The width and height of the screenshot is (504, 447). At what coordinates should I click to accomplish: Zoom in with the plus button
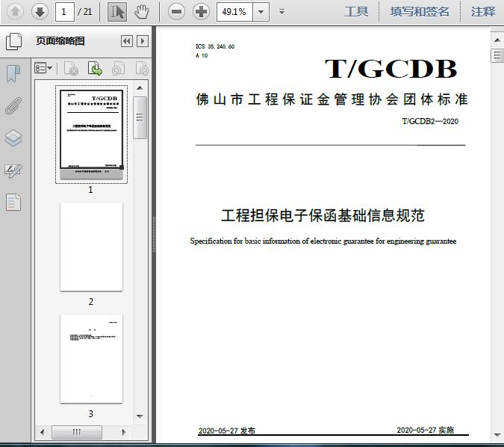click(201, 12)
